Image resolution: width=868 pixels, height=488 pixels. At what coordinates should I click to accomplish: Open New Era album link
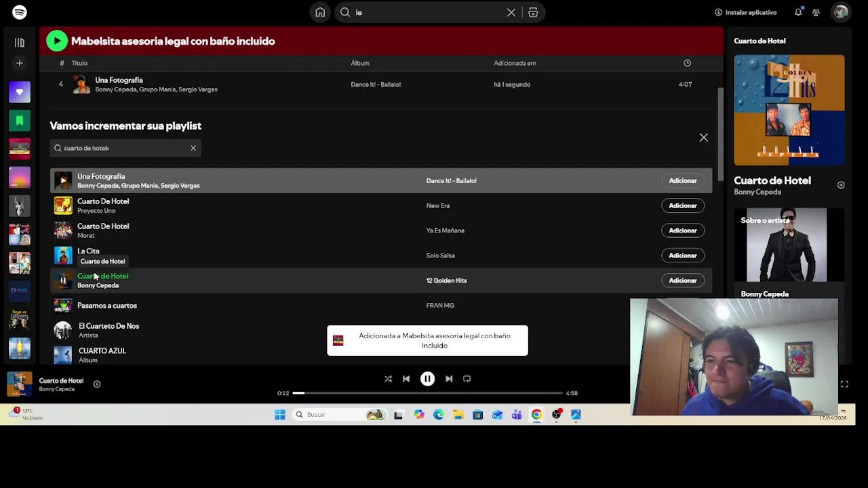pos(438,206)
